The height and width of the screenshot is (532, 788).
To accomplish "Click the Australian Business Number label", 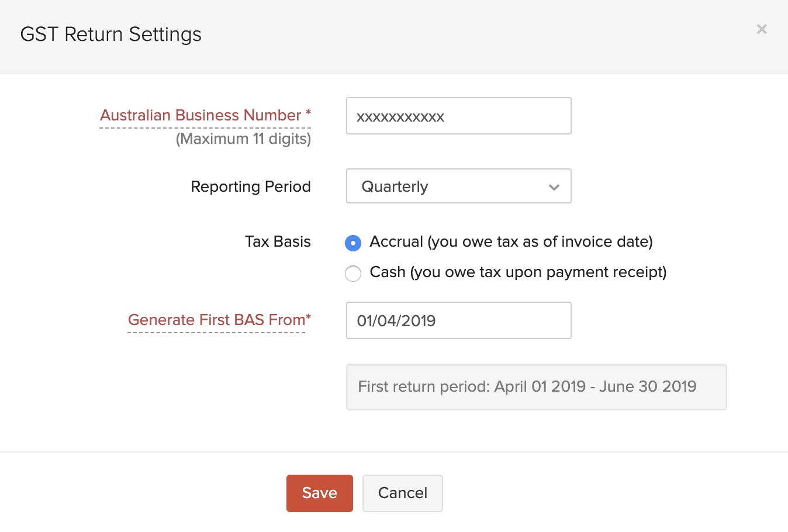I will tap(205, 115).
